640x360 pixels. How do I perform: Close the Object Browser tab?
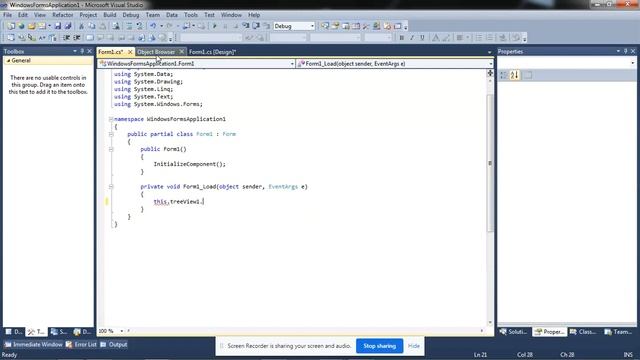coord(181,52)
